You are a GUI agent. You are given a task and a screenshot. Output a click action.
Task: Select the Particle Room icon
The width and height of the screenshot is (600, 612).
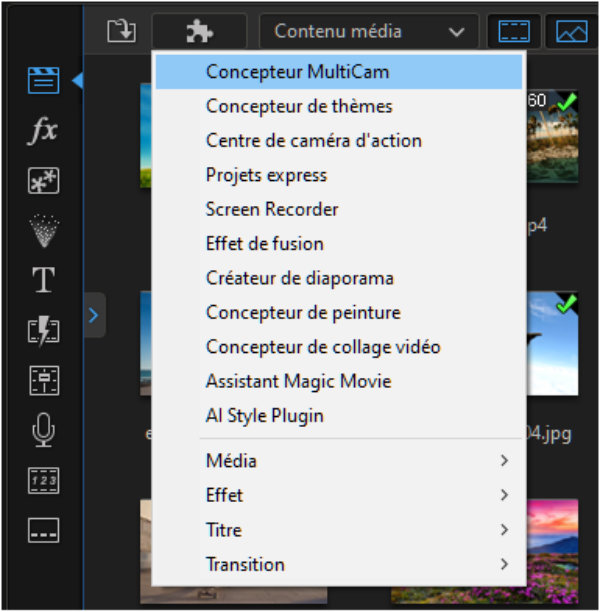point(43,231)
